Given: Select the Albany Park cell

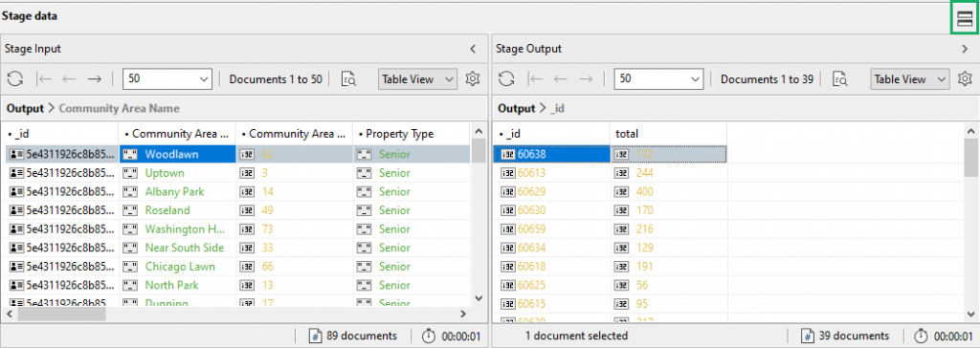Looking at the screenshot, I should coord(177,191).
